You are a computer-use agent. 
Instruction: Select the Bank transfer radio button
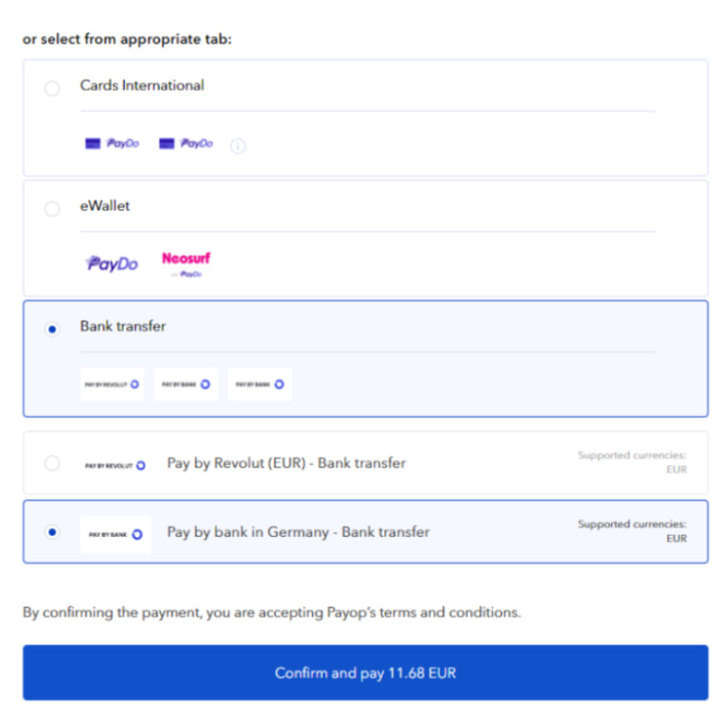point(52,329)
